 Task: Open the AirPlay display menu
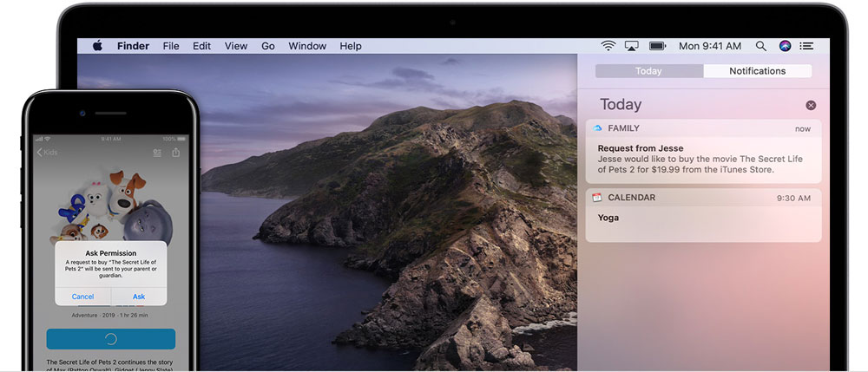coord(632,46)
